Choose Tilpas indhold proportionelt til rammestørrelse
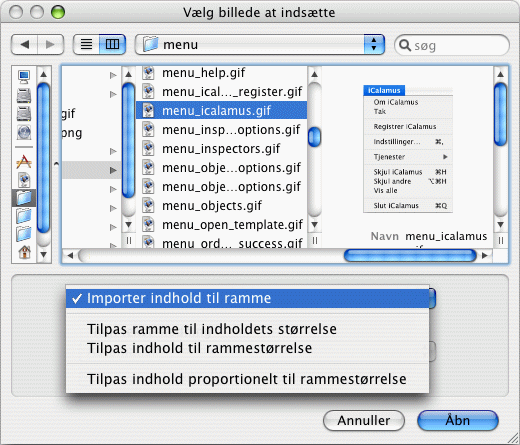Image resolution: width=520 pixels, height=445 pixels. tap(247, 379)
